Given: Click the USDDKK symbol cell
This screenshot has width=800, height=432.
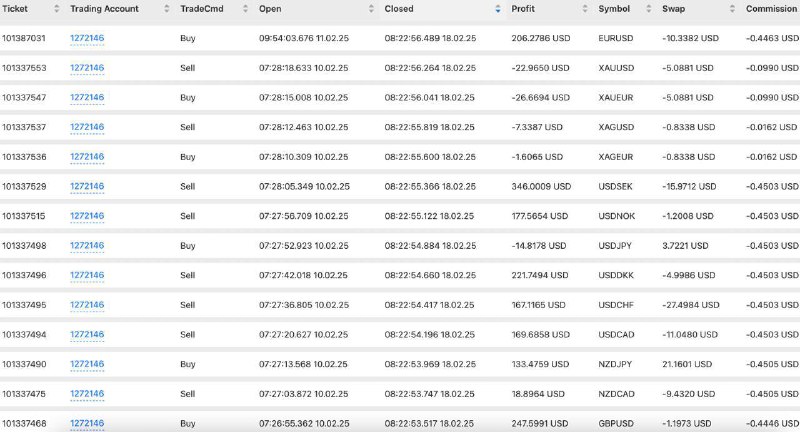Looking at the screenshot, I should point(616,275).
